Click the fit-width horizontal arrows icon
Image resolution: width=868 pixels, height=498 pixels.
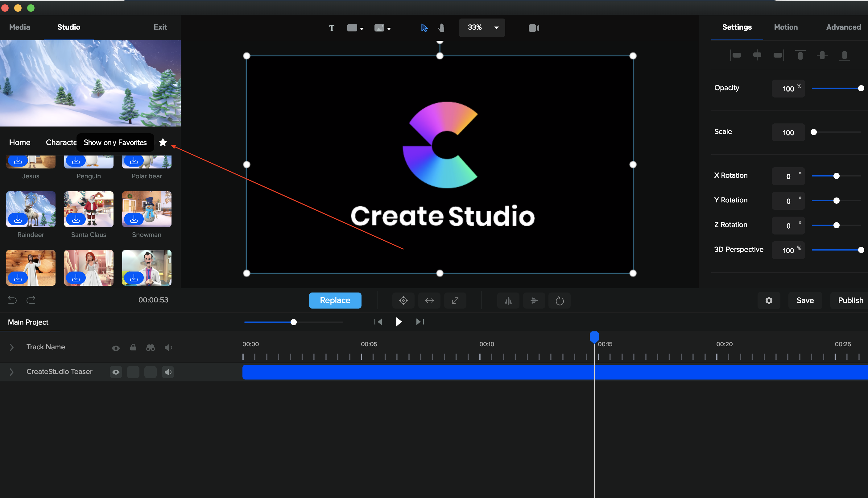(x=429, y=300)
